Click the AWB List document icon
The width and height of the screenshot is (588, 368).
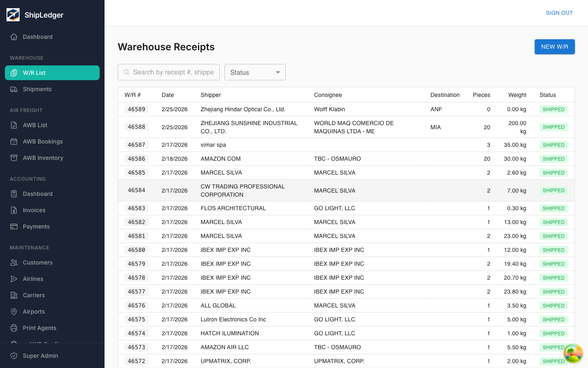tap(14, 125)
